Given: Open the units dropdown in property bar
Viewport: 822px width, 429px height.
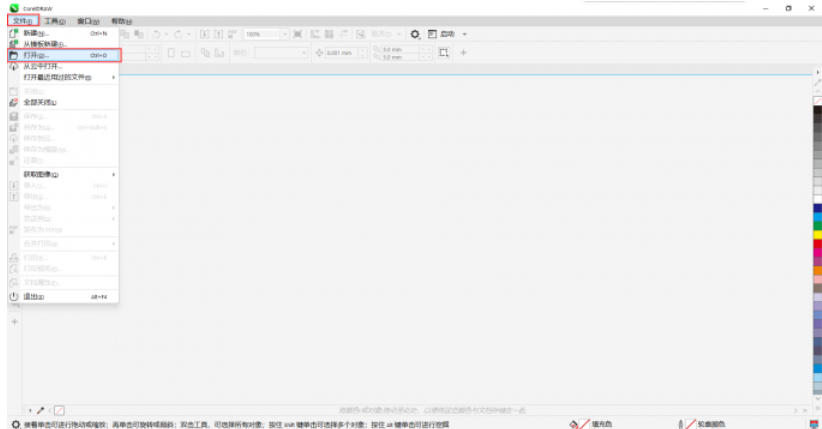Looking at the screenshot, I should coord(281,53).
